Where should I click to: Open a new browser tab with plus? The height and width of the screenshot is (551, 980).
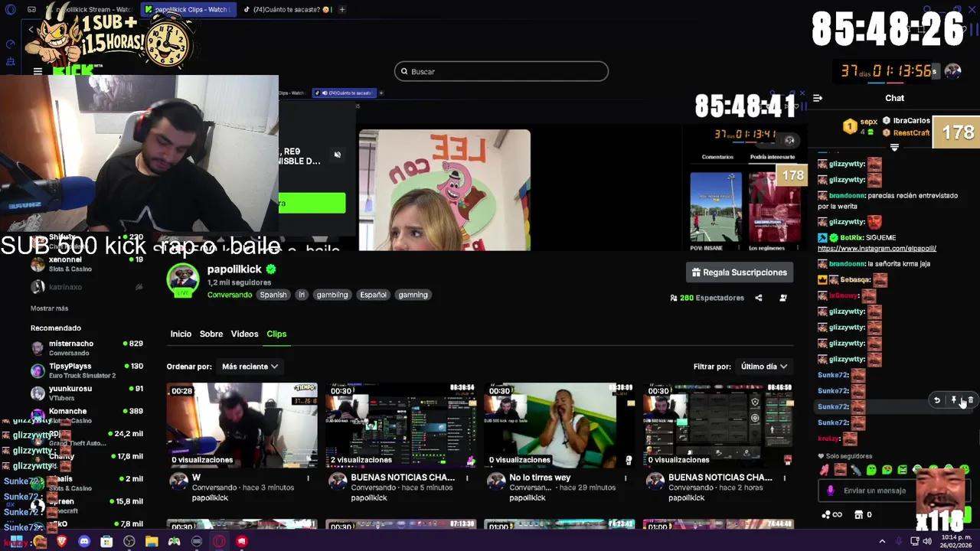point(342,10)
